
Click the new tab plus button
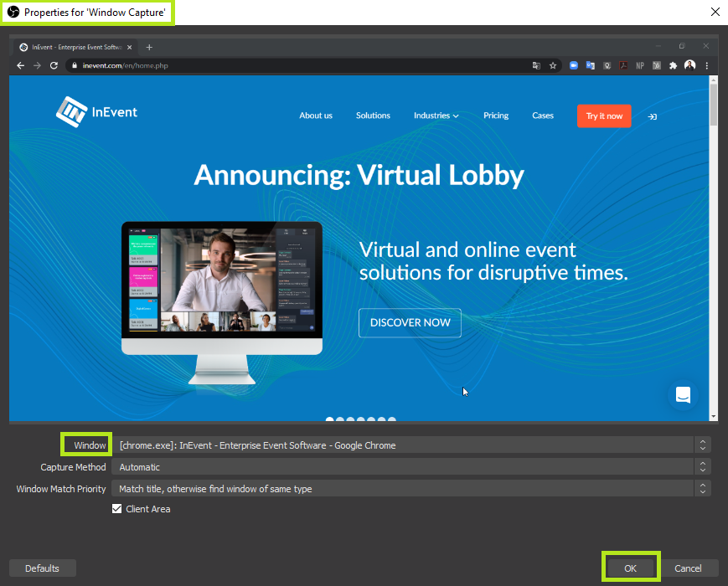pos(149,48)
